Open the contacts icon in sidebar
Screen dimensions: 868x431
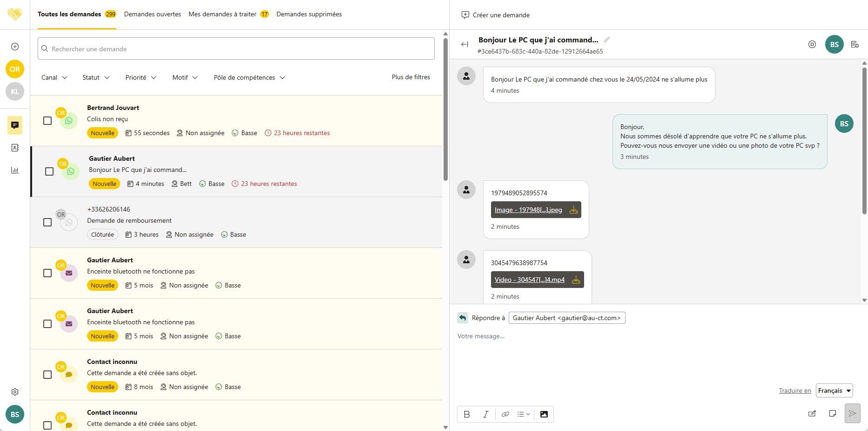coord(15,148)
